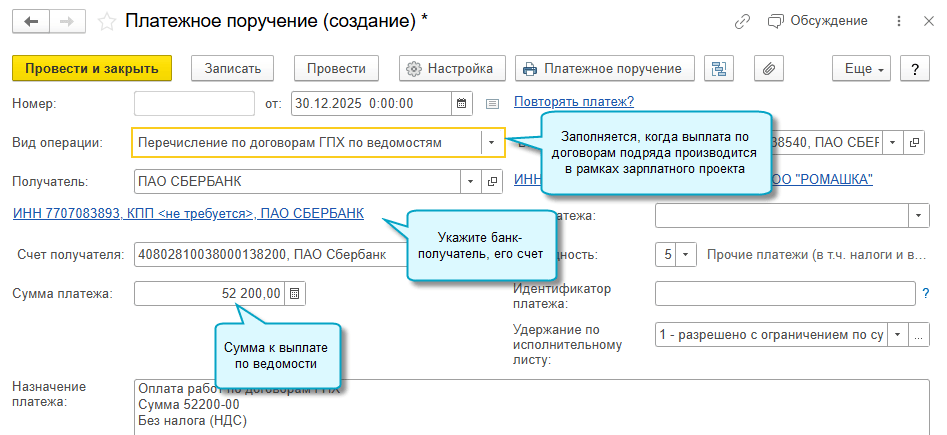
Task: Click the ИНН 7707083893 recipient details link
Action: pyautogui.click(x=188, y=213)
